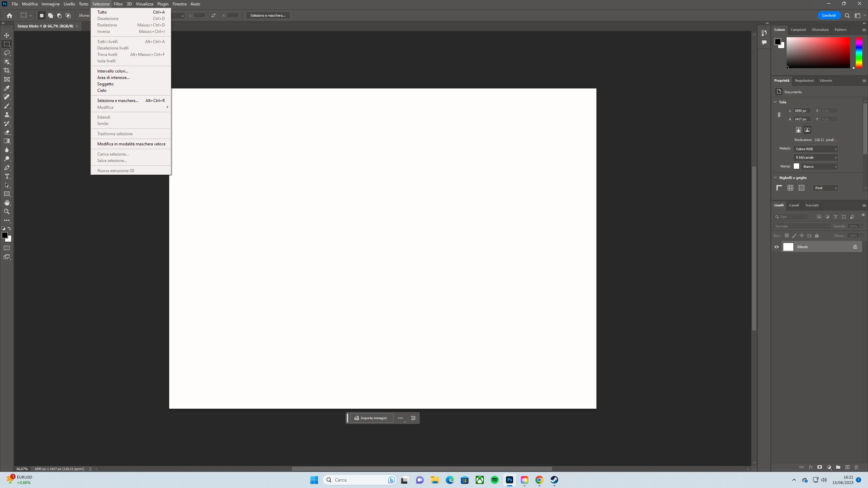868x488 pixels.
Task: Click the Condividi button
Action: (x=829, y=15)
